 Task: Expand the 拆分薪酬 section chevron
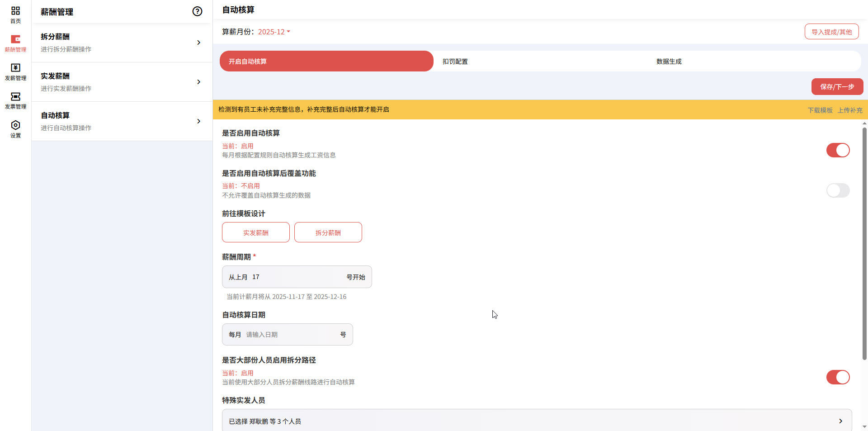(198, 43)
